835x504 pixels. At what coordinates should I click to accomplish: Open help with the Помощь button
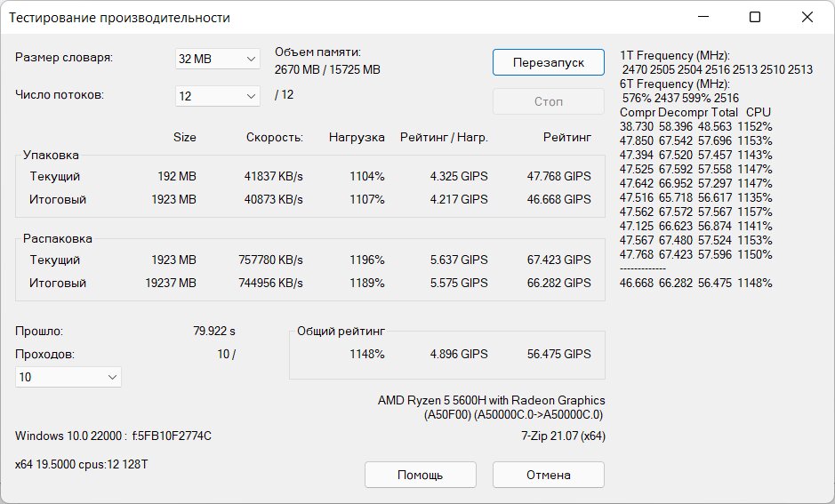click(x=420, y=475)
